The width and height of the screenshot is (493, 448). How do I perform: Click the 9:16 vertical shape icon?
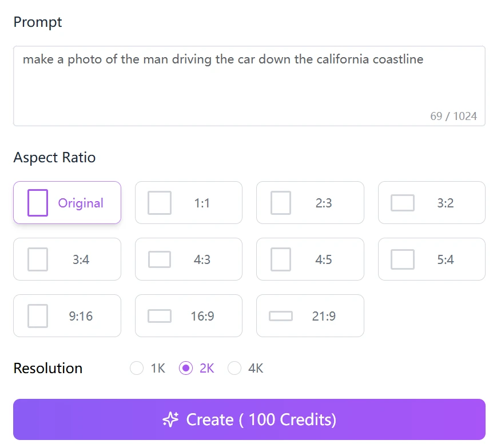pos(38,316)
